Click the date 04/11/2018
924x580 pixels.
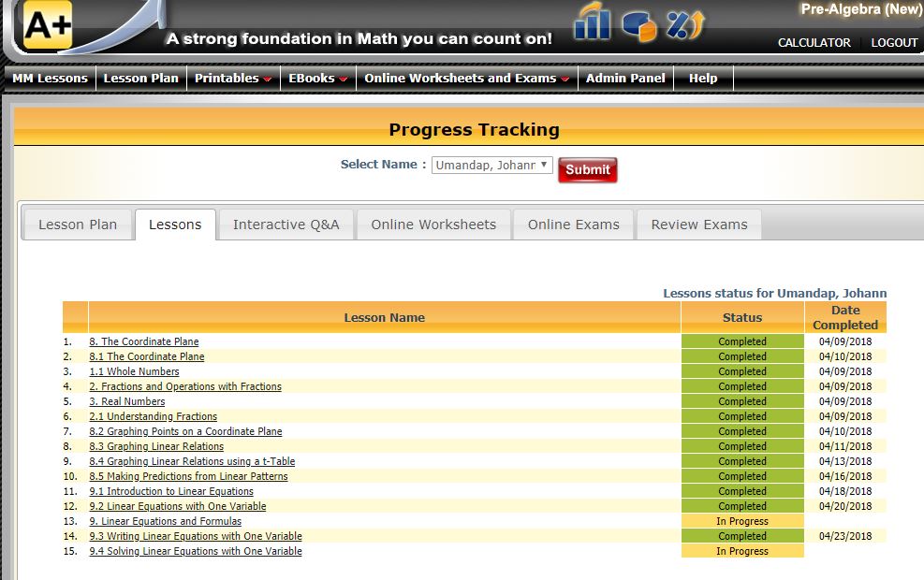click(845, 446)
